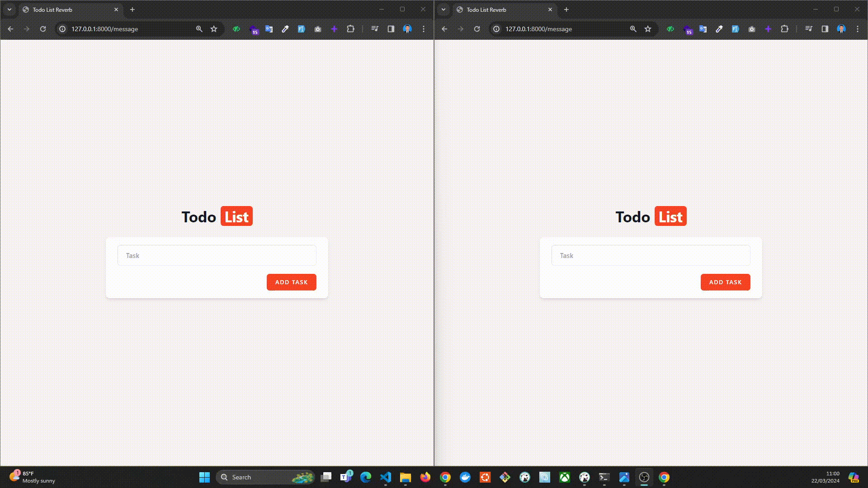
Task: Click ADD TASK button in right window
Action: click(725, 282)
